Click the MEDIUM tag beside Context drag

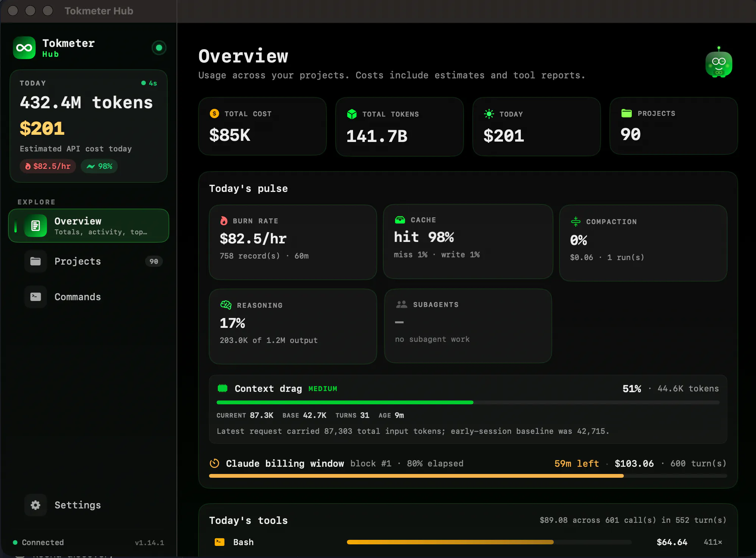[323, 389]
